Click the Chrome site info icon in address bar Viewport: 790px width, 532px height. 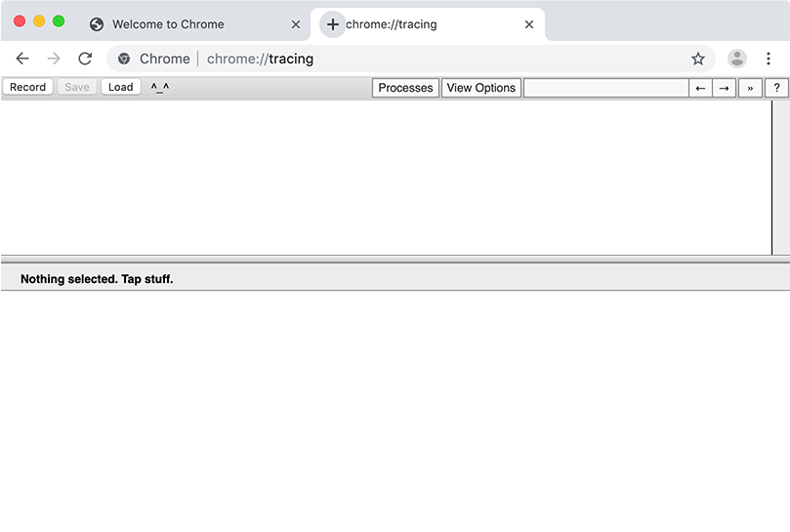124,59
